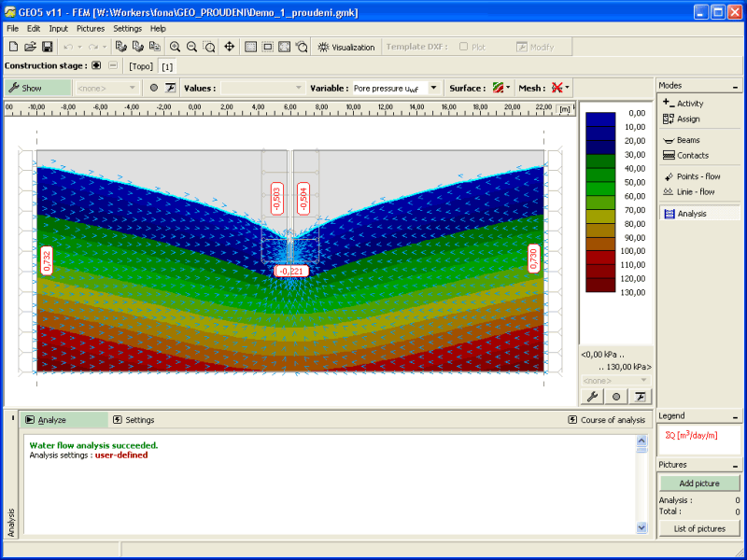Image resolution: width=747 pixels, height=560 pixels.
Task: Open Points - flow mode
Action: click(691, 176)
